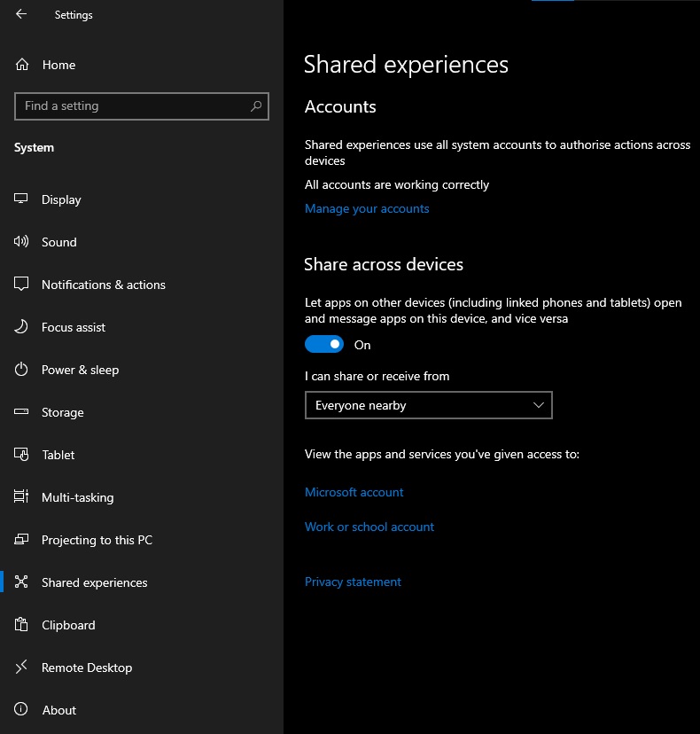
Task: Open the Multi-tasking settings page
Action: 77,497
